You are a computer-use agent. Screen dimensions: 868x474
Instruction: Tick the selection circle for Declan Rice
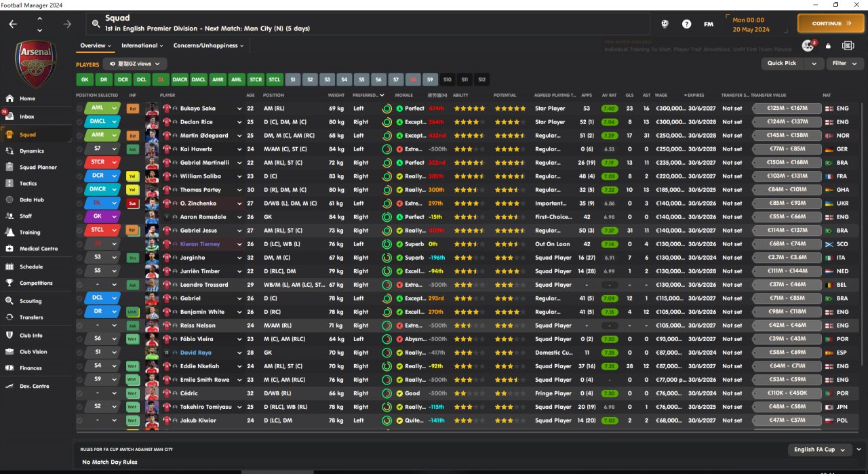(80, 122)
